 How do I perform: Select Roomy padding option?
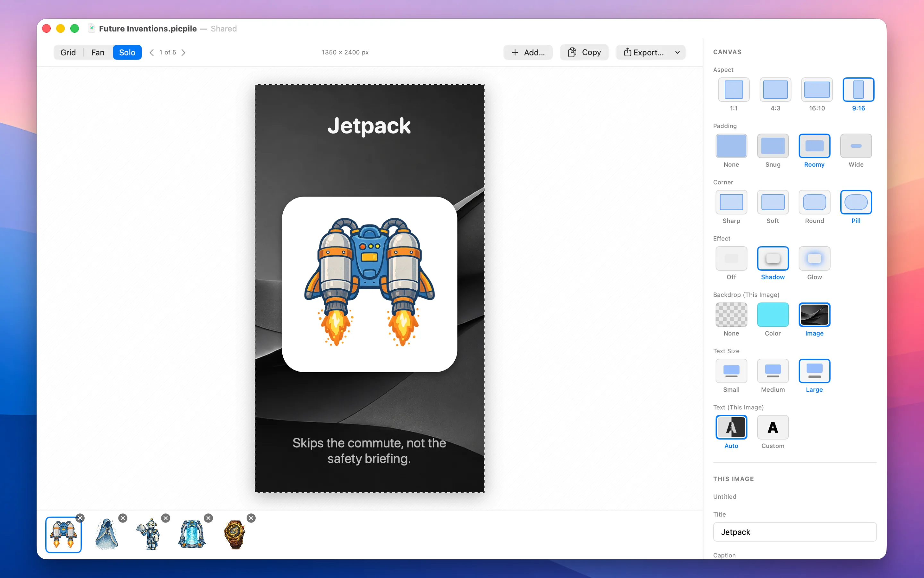[814, 146]
